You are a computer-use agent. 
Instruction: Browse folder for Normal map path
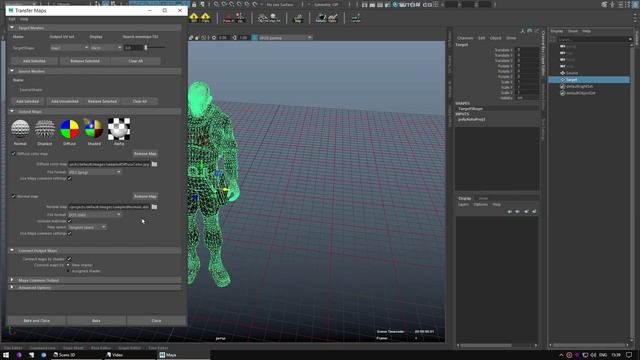(154, 207)
